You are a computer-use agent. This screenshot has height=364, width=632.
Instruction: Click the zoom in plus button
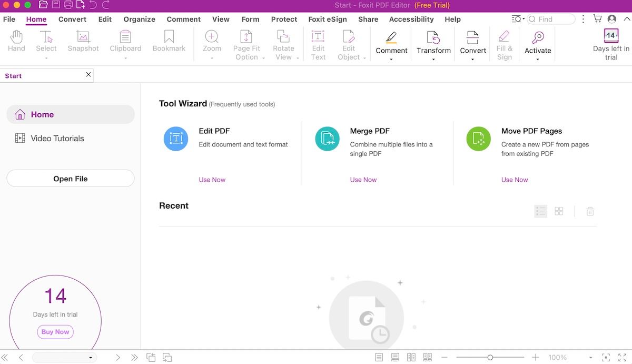[536, 358]
